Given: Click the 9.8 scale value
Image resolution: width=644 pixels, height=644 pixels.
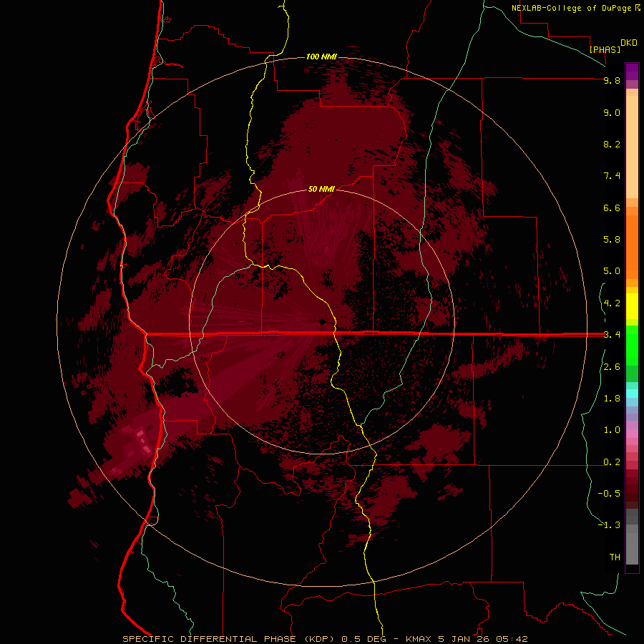Looking at the screenshot, I should tap(612, 80).
